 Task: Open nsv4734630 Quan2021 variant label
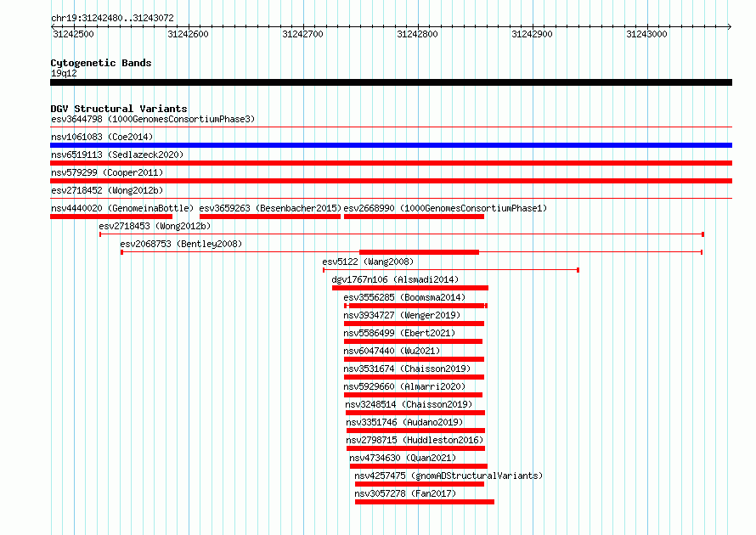403,458
